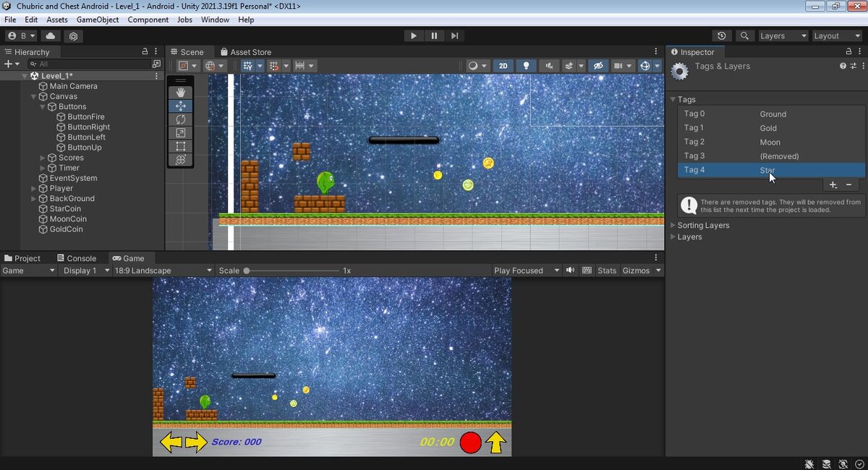Toggle scene audio mute

pos(549,66)
